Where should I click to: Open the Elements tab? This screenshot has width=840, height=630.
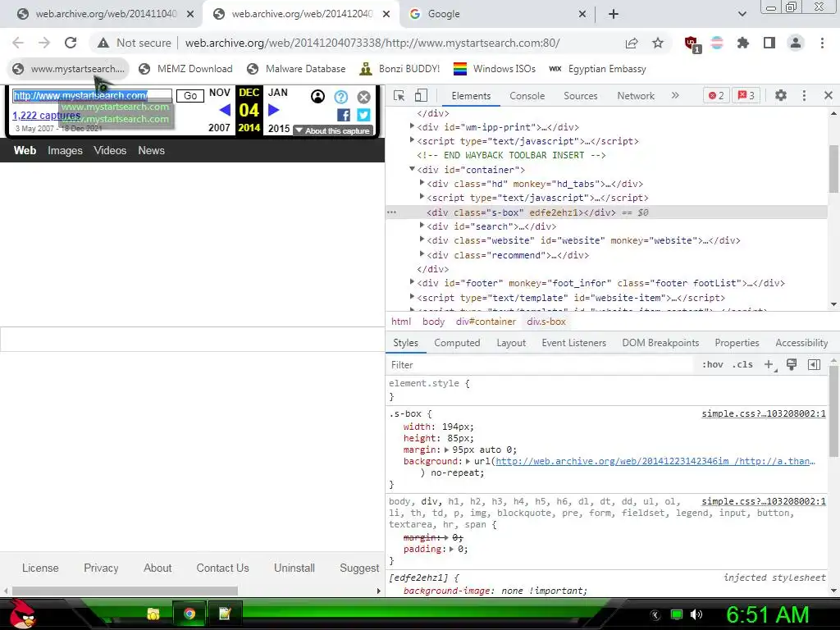pyautogui.click(x=471, y=96)
